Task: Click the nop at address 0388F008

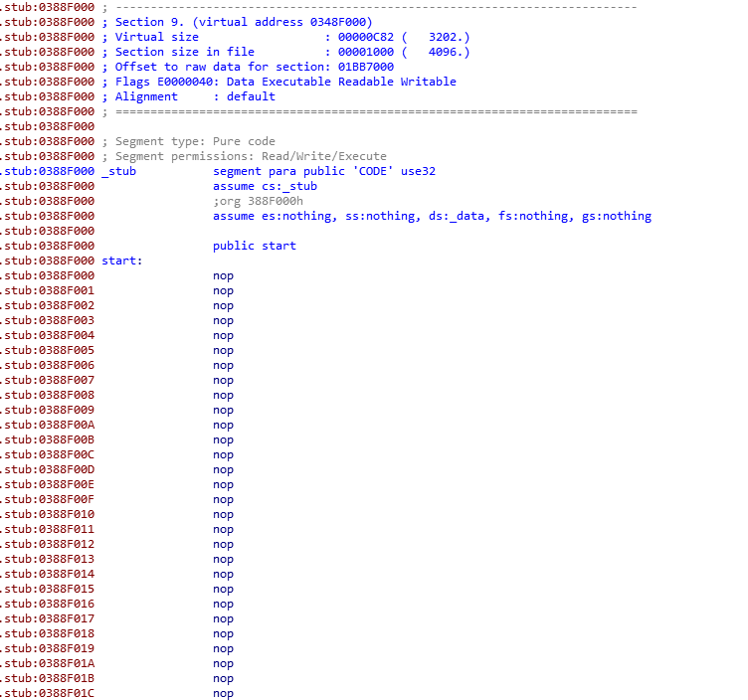Action: tap(223, 395)
